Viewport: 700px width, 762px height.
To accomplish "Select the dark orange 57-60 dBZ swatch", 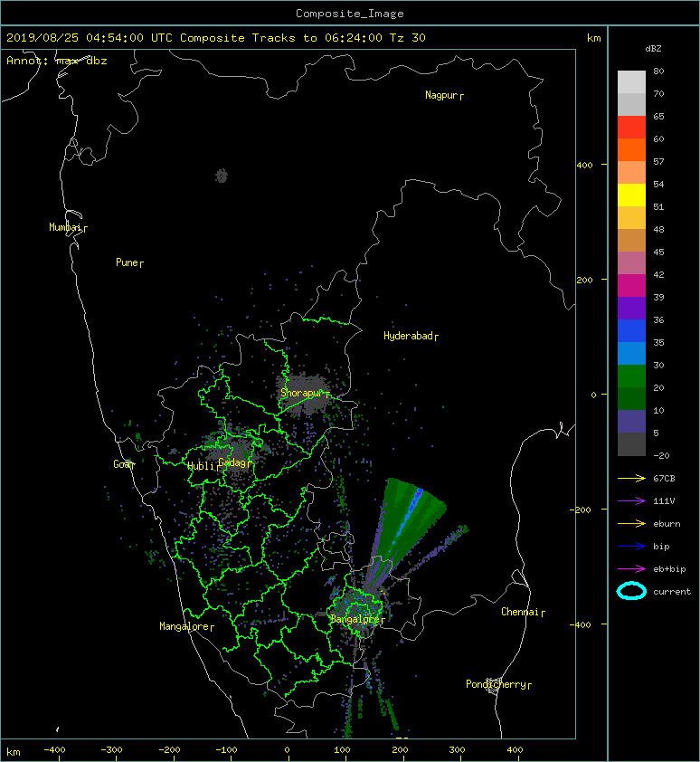I will [631, 149].
